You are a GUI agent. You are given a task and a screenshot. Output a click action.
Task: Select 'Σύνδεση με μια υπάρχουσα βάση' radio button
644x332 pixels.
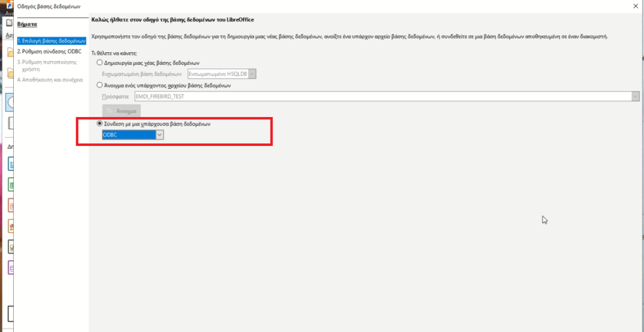point(99,124)
